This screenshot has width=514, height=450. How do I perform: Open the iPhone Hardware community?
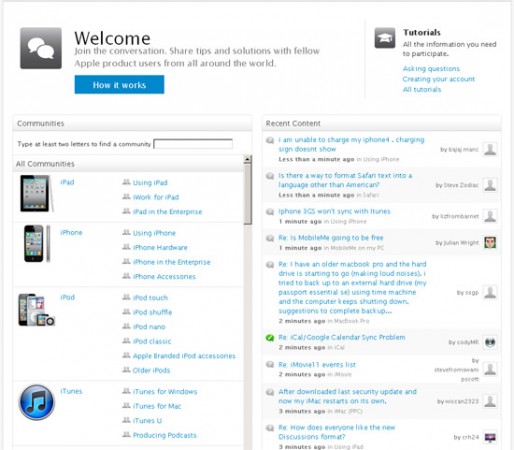point(160,247)
